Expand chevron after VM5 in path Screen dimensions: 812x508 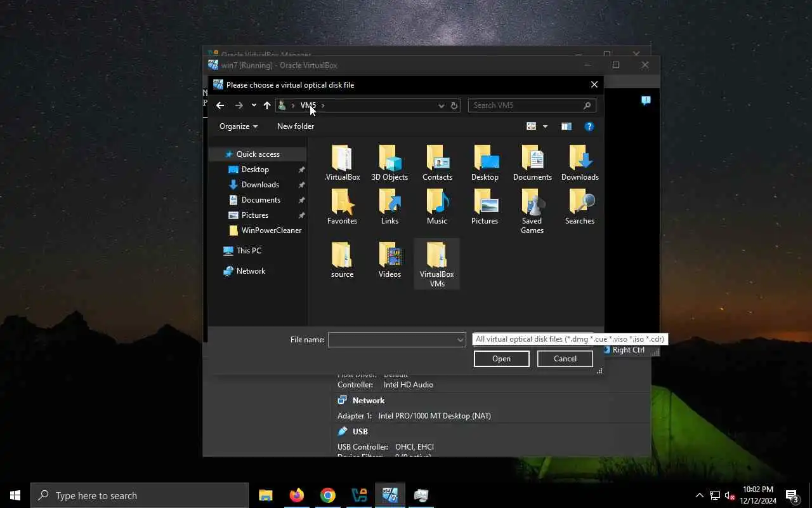(x=323, y=105)
